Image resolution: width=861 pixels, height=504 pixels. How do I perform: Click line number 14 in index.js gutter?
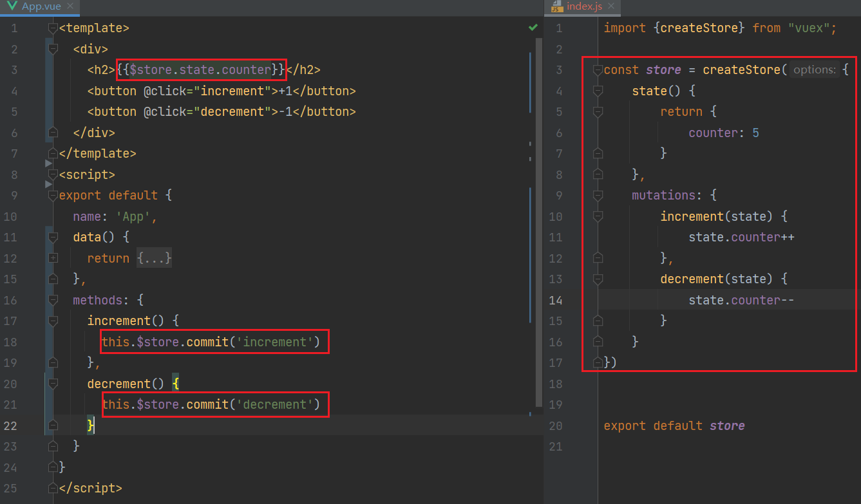[555, 300]
